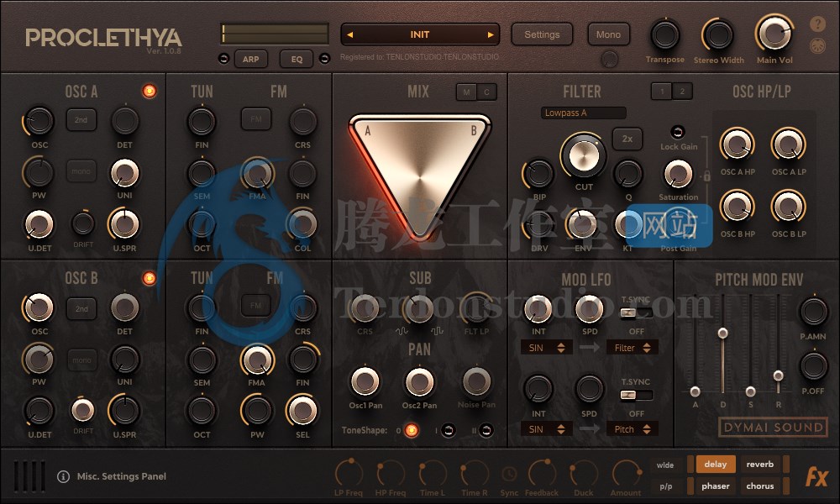Image resolution: width=840 pixels, height=504 pixels.
Task: Select ToneShape I option
Action: point(449,430)
